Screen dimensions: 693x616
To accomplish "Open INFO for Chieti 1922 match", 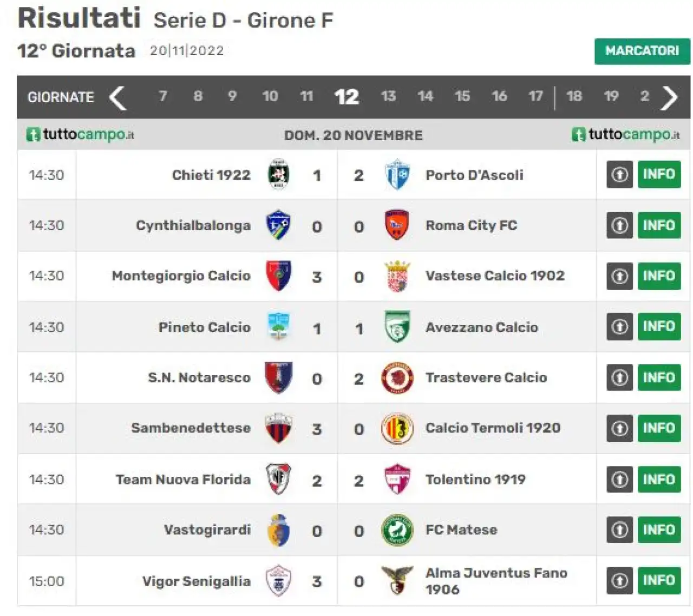I will pos(659,174).
